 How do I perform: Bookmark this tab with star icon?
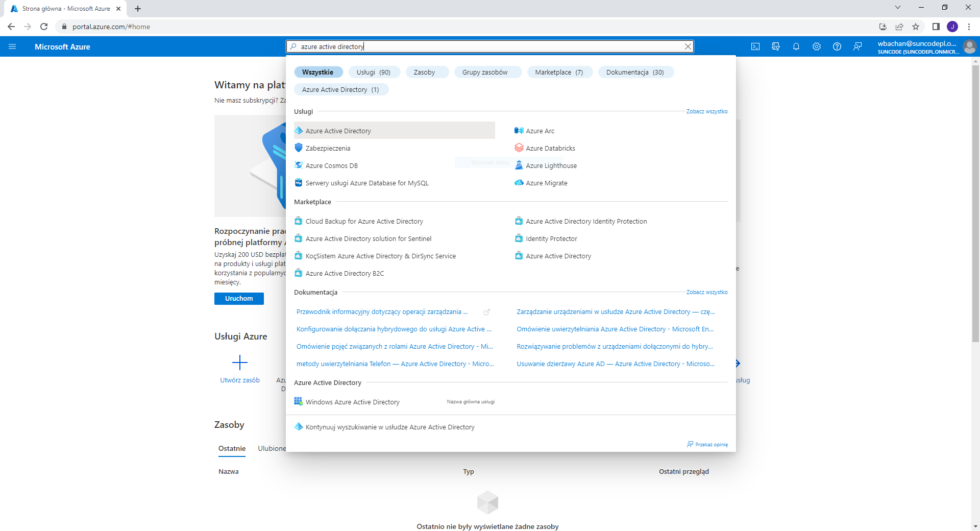(x=916, y=27)
